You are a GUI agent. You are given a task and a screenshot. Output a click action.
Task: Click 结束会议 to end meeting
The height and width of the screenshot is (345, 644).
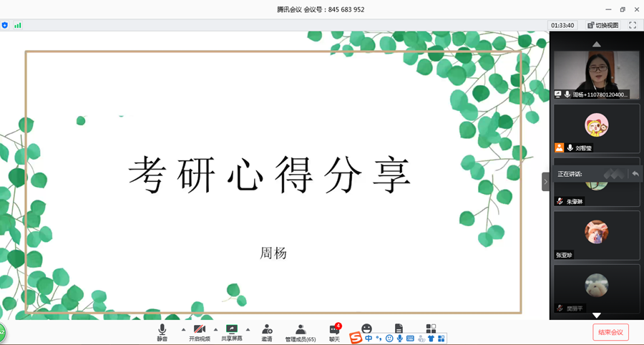point(610,332)
